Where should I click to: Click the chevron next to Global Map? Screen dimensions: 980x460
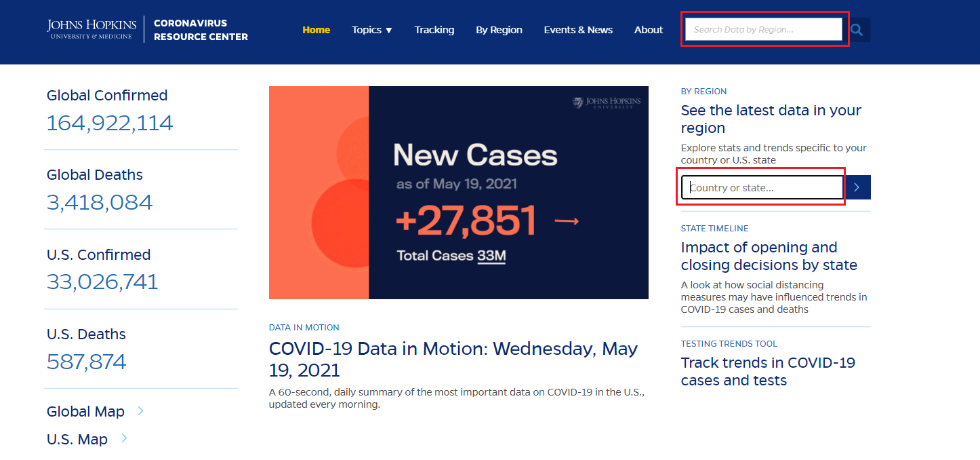(x=140, y=410)
